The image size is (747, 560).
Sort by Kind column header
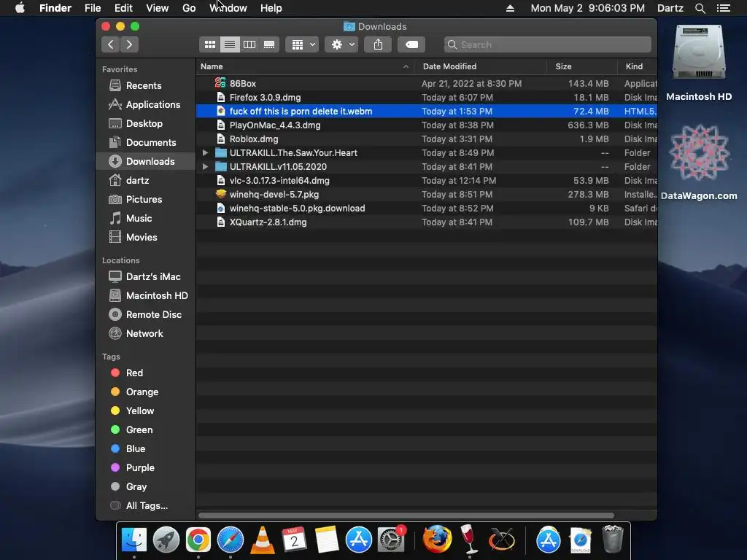click(x=638, y=66)
